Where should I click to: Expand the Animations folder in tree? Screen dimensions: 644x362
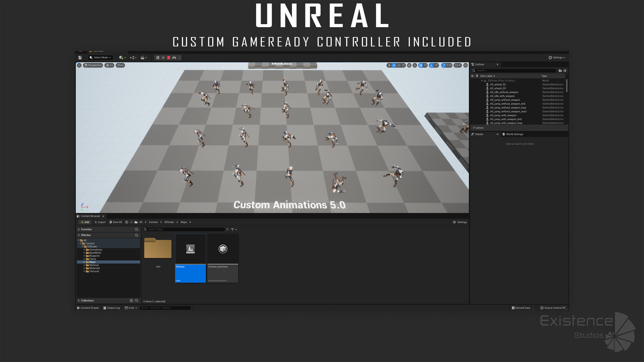84,250
